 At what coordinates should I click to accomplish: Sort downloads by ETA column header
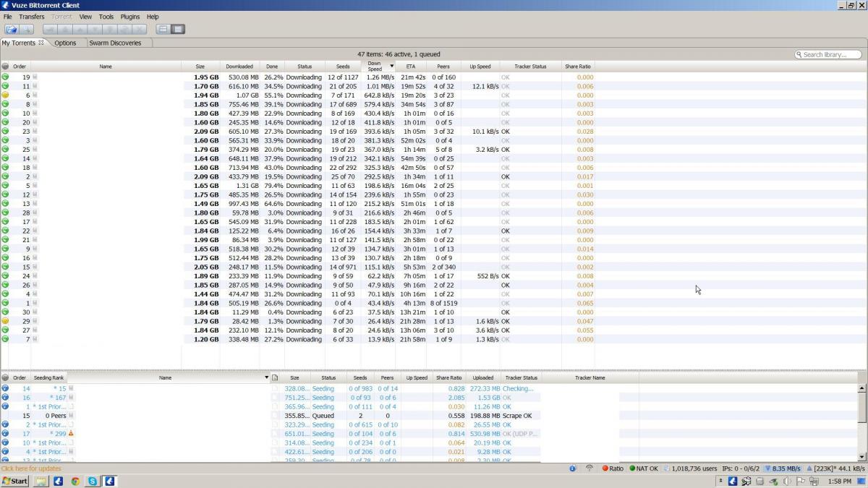411,67
